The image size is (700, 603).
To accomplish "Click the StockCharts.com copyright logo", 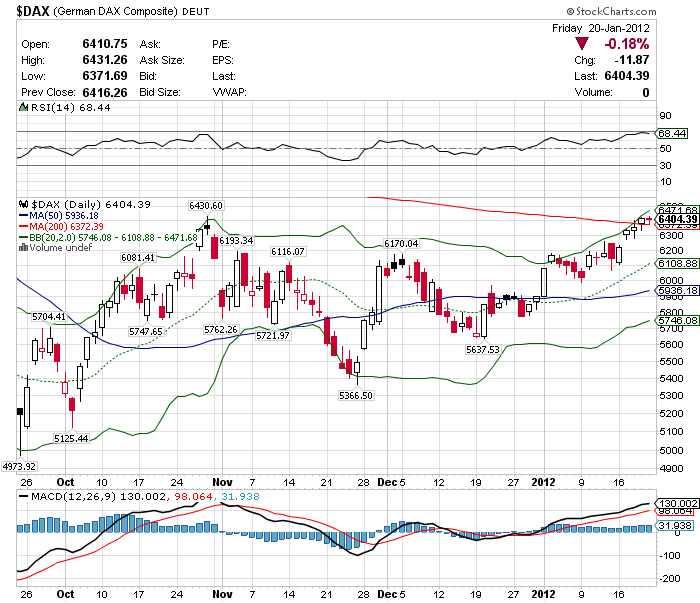I will coord(612,11).
